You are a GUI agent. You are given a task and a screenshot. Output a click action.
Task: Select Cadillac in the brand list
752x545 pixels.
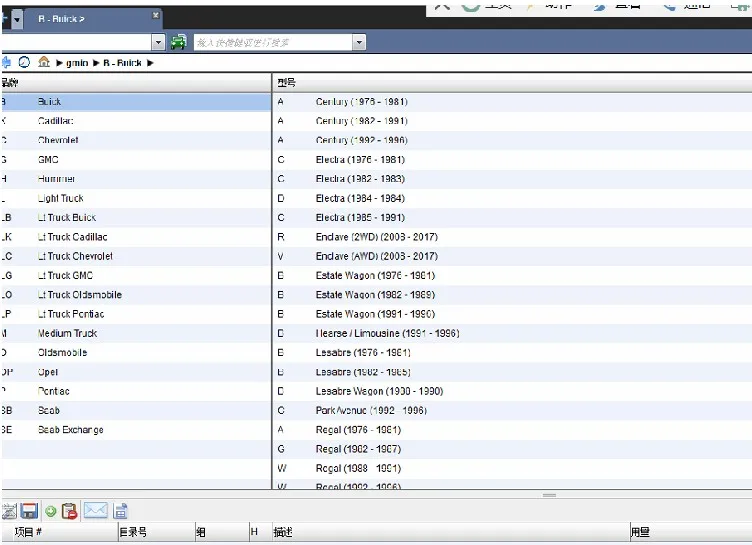(136, 121)
